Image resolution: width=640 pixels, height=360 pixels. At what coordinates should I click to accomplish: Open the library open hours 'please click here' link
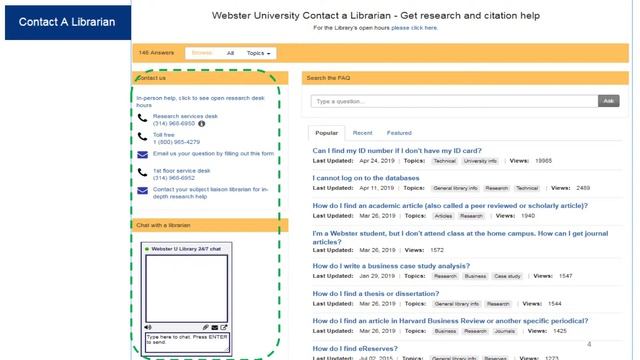point(414,28)
